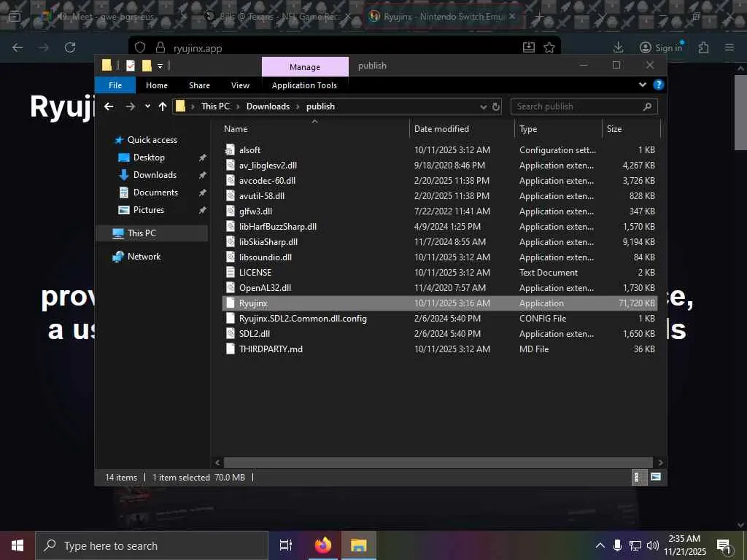747x560 pixels.
Task: Unpin Pictures pin in Quick access
Action: pyautogui.click(x=203, y=210)
